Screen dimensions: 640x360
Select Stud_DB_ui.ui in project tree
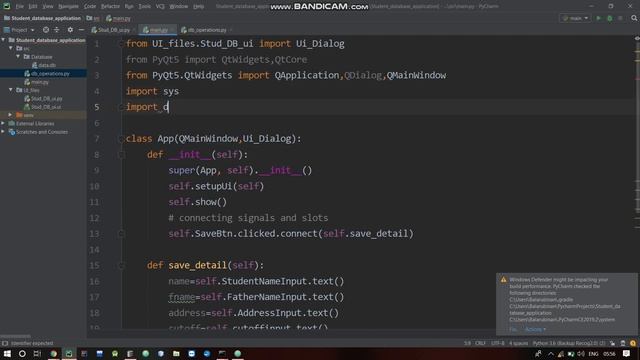pos(43,107)
